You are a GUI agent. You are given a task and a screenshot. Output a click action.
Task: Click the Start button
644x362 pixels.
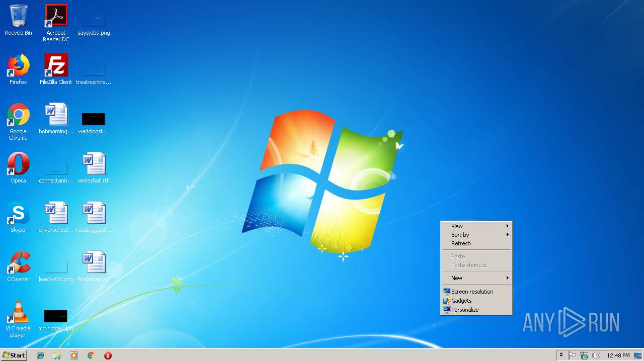tap(14, 355)
